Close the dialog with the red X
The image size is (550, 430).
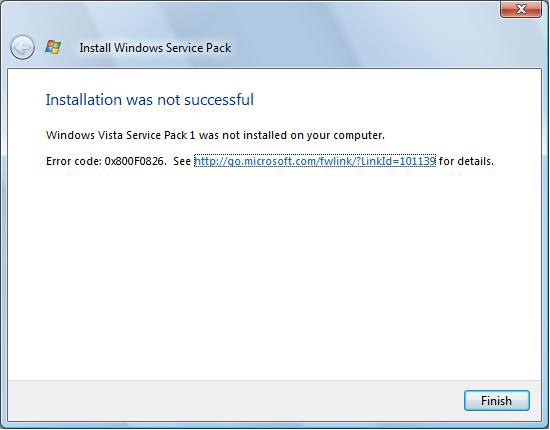click(521, 8)
